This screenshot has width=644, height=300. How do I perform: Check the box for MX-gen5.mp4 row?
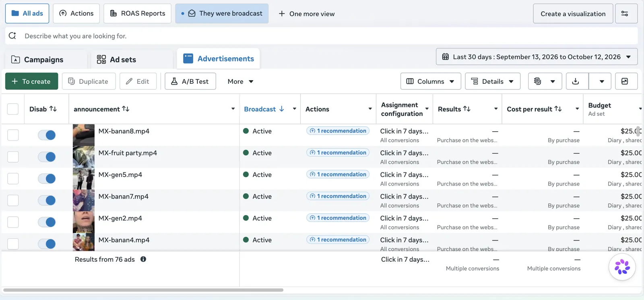13,178
